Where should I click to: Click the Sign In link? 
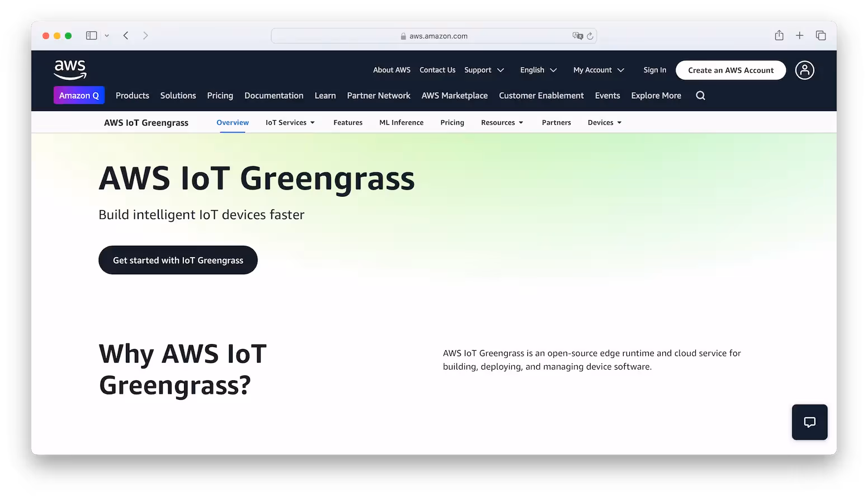(x=655, y=70)
